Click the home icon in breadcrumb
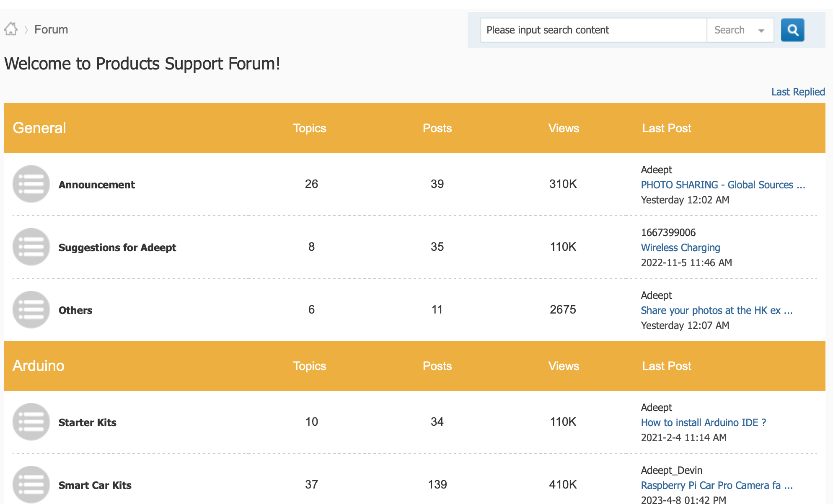This screenshot has height=504, width=833. (11, 29)
